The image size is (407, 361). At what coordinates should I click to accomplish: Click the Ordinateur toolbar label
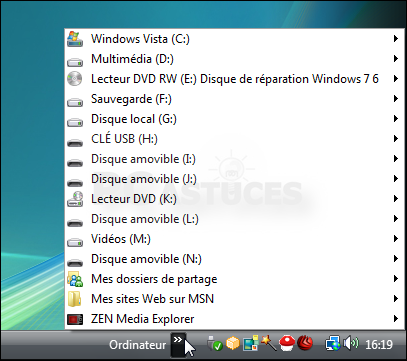pos(138,345)
